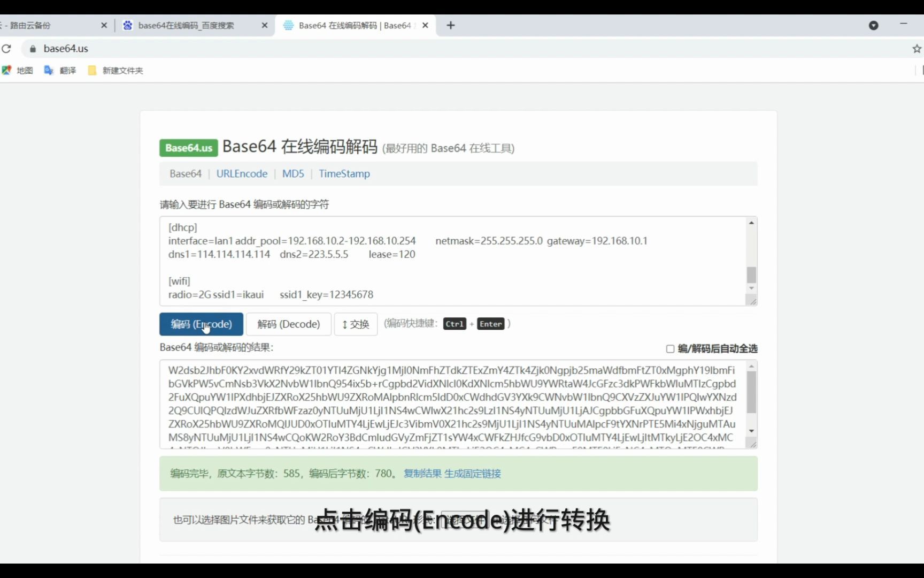The width and height of the screenshot is (924, 578).
Task: Click the 解码 (Decode) button
Action: (289, 324)
